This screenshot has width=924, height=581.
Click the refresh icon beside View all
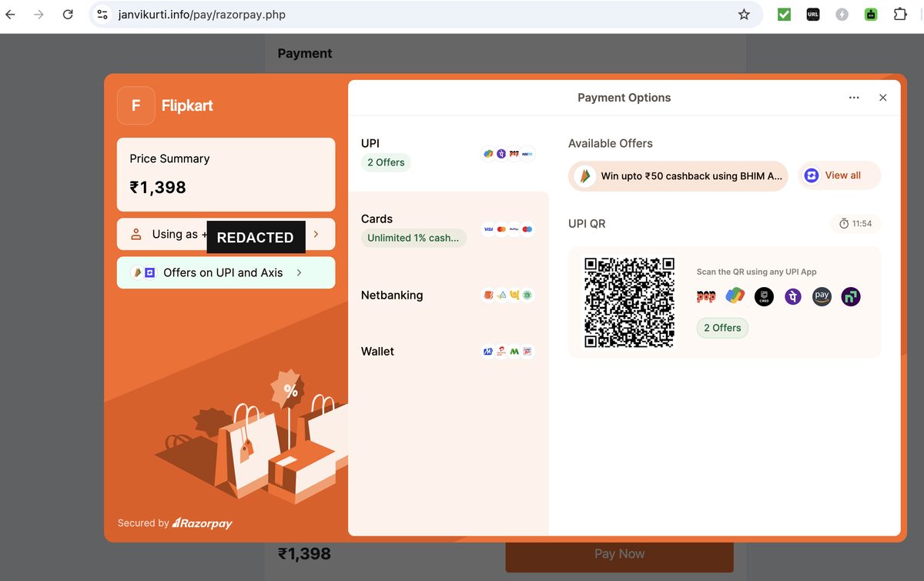click(x=812, y=175)
